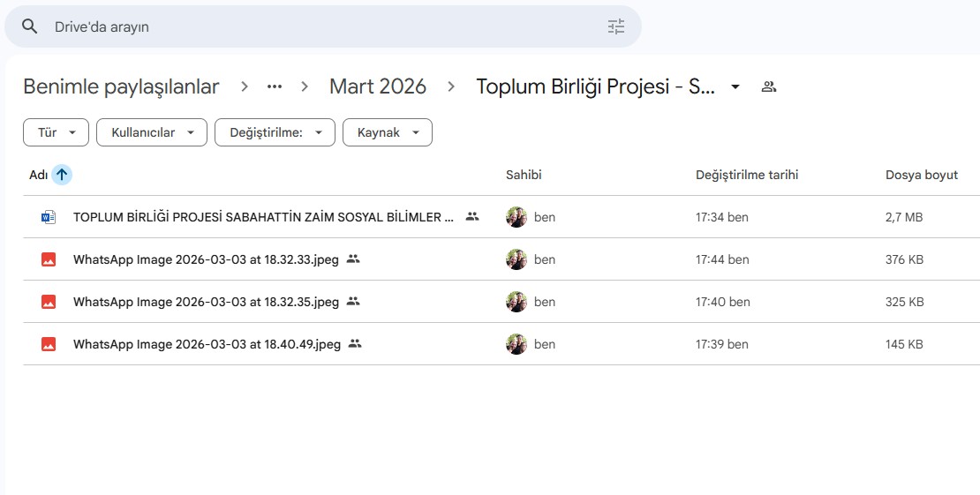Go to Benimle paylaşılanlar breadcrumb
This screenshot has height=495, width=980.
point(121,86)
